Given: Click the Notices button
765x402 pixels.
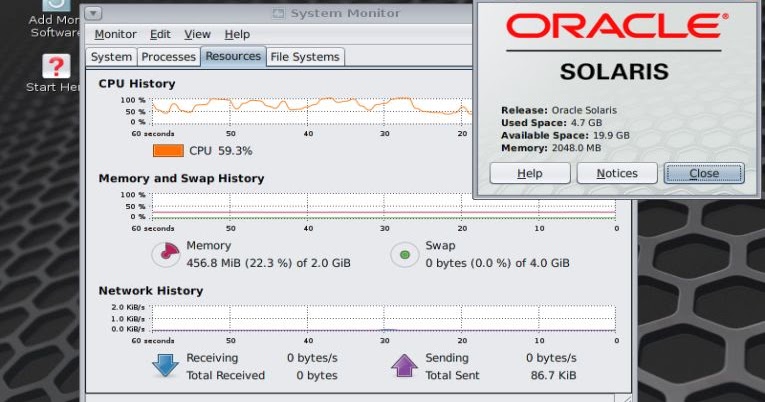Looking at the screenshot, I should [617, 173].
